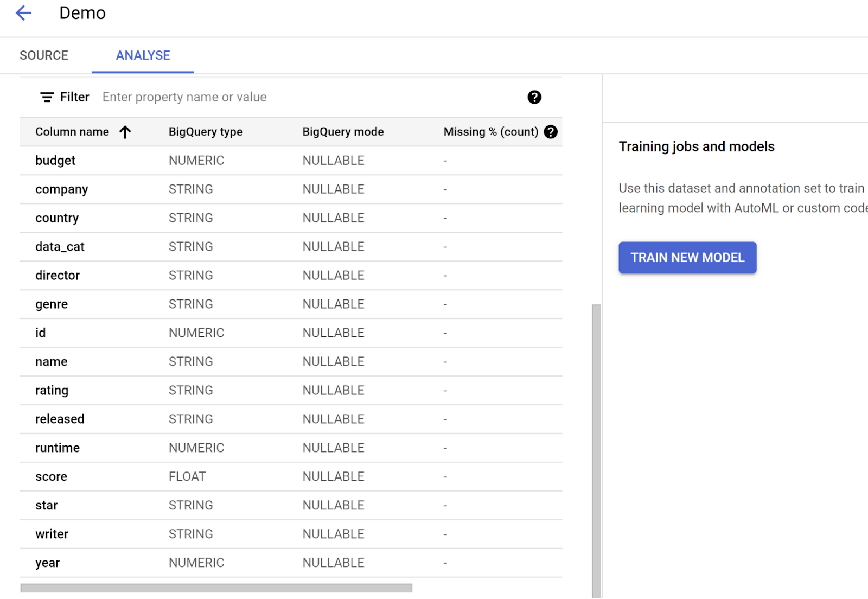This screenshot has width=868, height=599.
Task: Open the Missing % column help icon
Action: point(551,131)
